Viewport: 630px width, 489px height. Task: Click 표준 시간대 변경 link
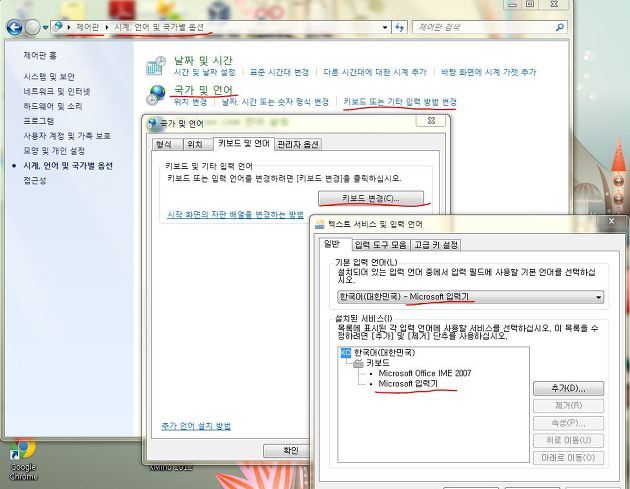pyautogui.click(x=279, y=72)
